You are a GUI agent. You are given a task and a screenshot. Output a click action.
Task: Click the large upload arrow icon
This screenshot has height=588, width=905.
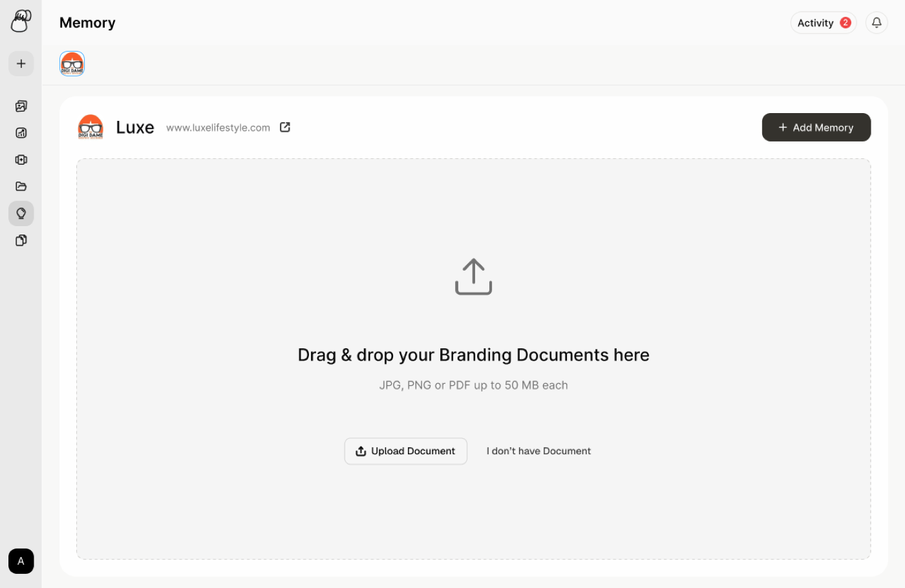click(474, 277)
